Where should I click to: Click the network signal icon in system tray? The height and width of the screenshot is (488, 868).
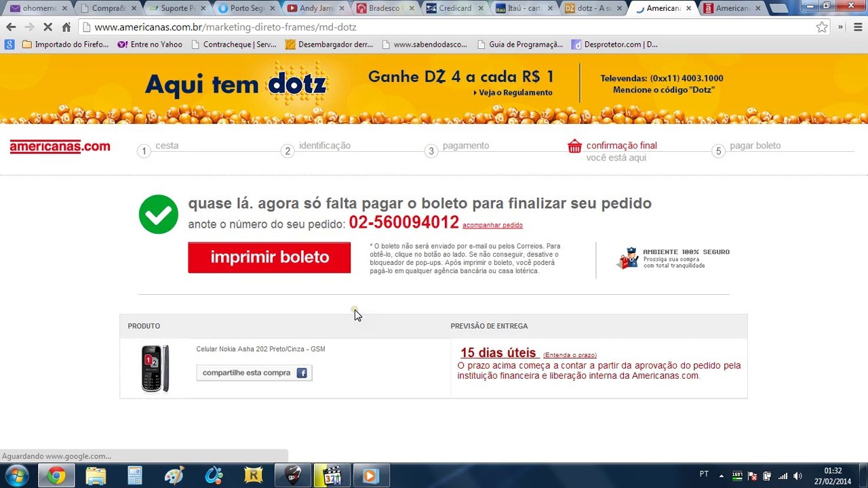coord(783,476)
